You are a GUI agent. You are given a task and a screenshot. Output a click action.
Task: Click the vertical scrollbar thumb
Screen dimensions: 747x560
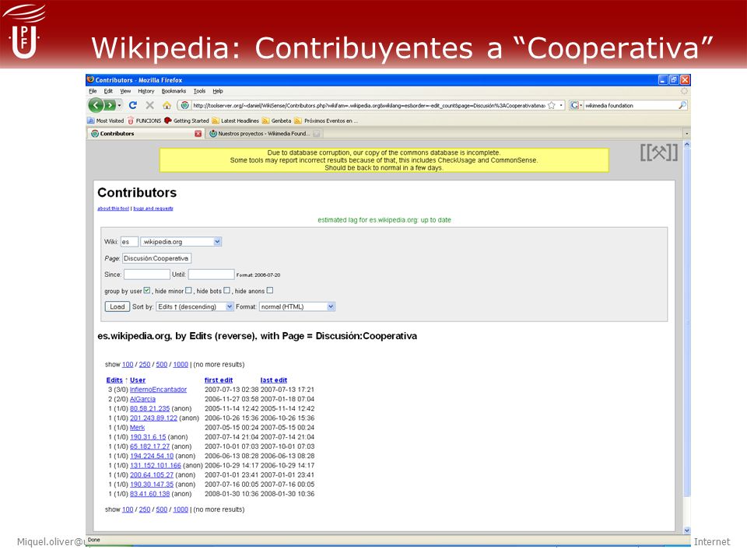pos(686,322)
